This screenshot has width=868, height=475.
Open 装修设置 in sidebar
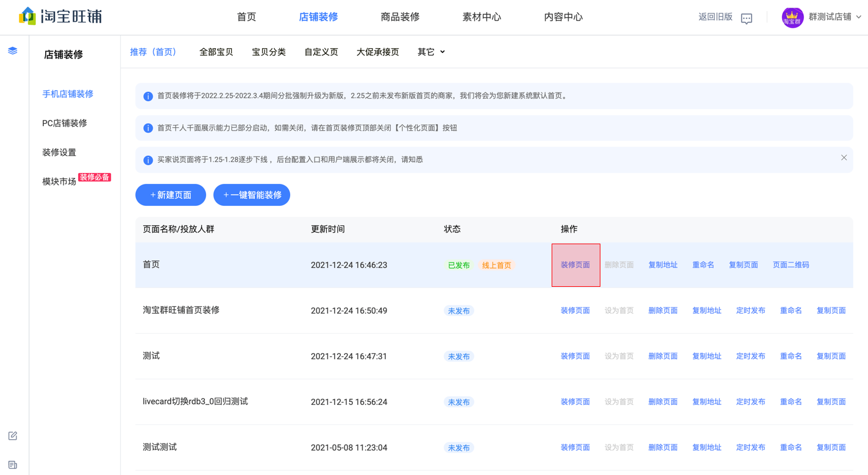pos(59,152)
